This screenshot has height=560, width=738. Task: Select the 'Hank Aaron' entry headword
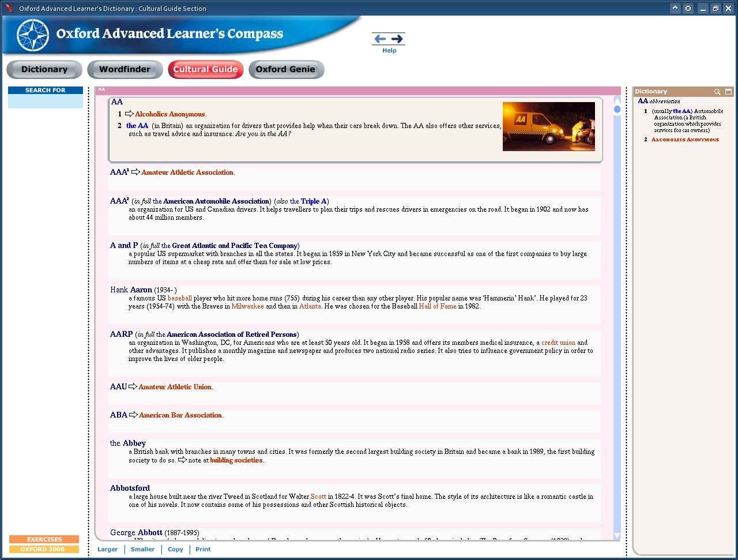(131, 290)
